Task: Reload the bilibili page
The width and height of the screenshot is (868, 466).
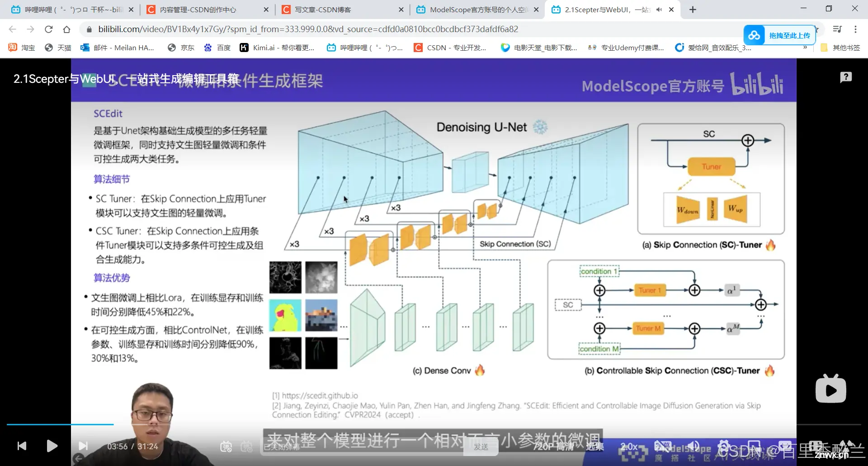Action: pyautogui.click(x=48, y=29)
